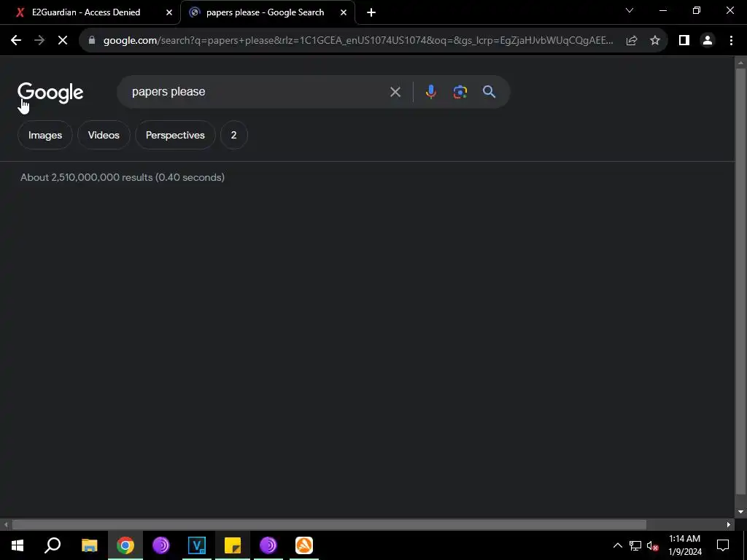The height and width of the screenshot is (560, 747).
Task: Click the Chrome taskbar icon
Action: click(x=125, y=545)
